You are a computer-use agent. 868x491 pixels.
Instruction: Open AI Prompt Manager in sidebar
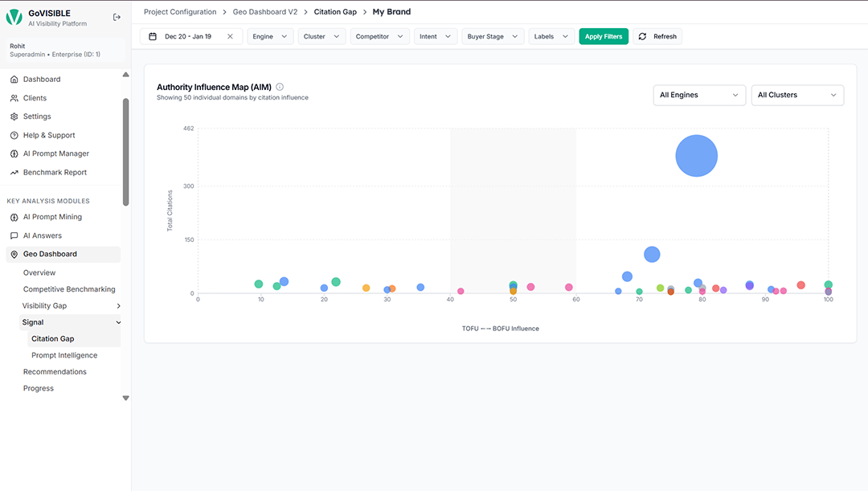click(x=55, y=153)
